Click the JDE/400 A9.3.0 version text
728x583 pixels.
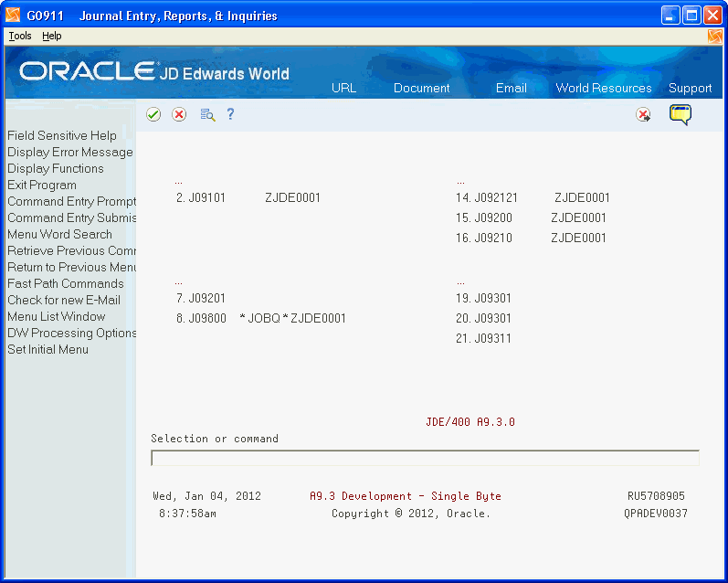coord(470,422)
